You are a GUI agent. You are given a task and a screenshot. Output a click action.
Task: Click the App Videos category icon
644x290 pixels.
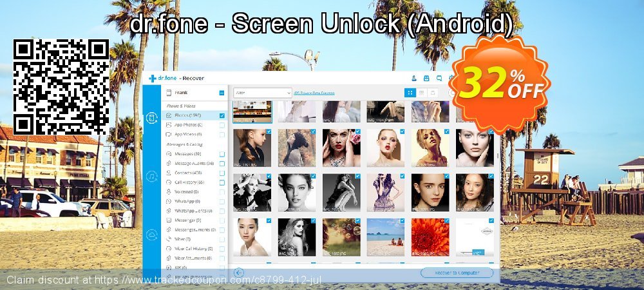click(x=168, y=134)
